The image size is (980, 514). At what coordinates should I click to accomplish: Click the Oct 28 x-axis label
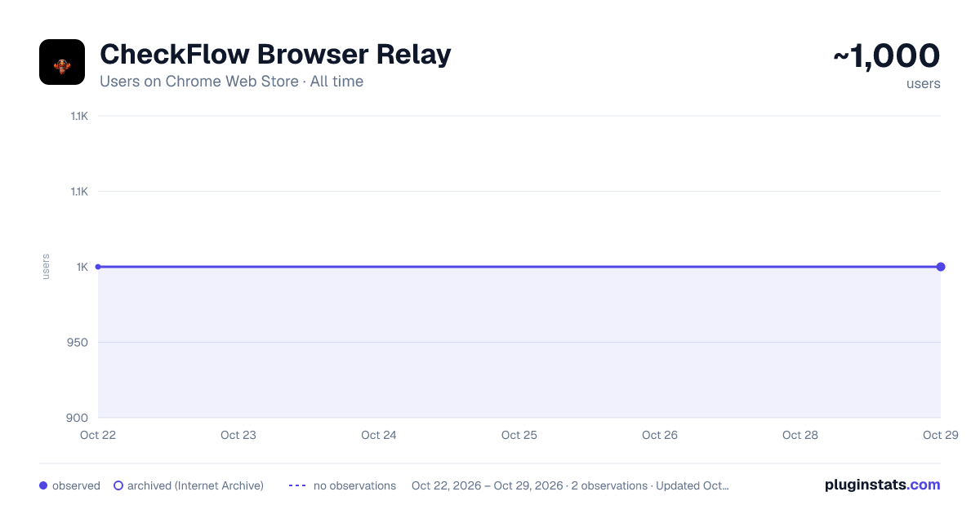coord(800,435)
